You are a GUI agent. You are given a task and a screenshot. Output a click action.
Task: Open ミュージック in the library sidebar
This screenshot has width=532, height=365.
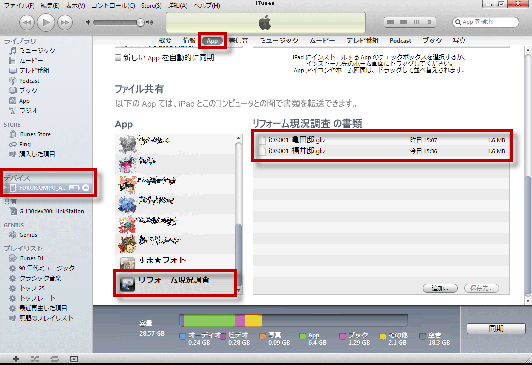[33, 51]
